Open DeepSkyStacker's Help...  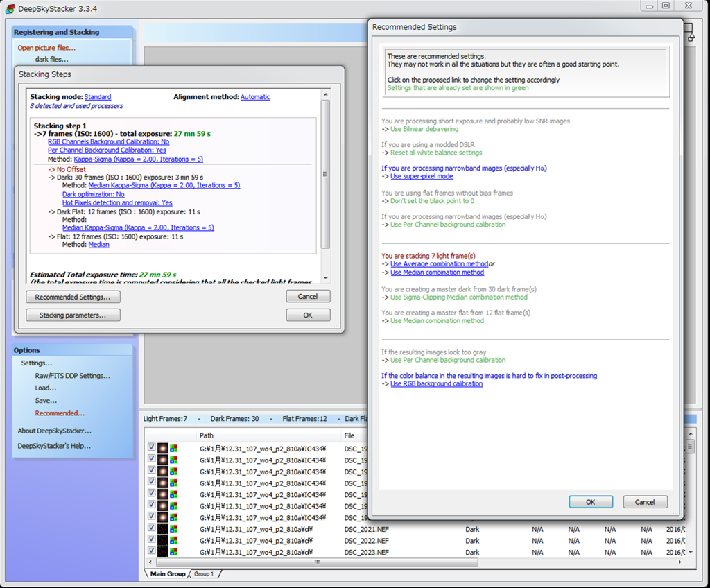[x=54, y=446]
